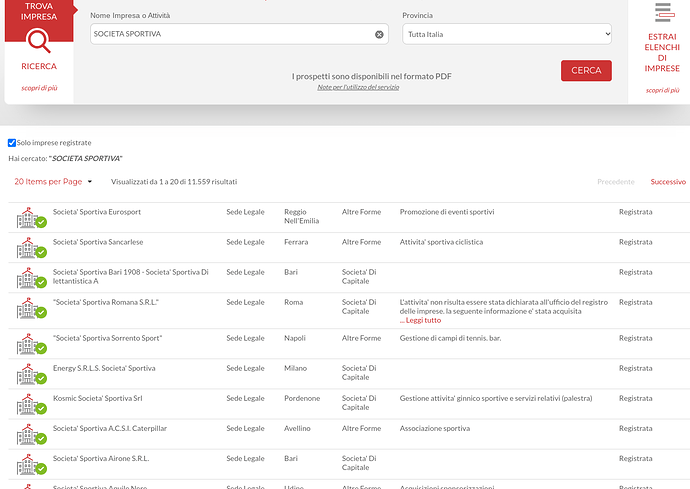Expand the 20 Items per Page selector

[x=53, y=182]
